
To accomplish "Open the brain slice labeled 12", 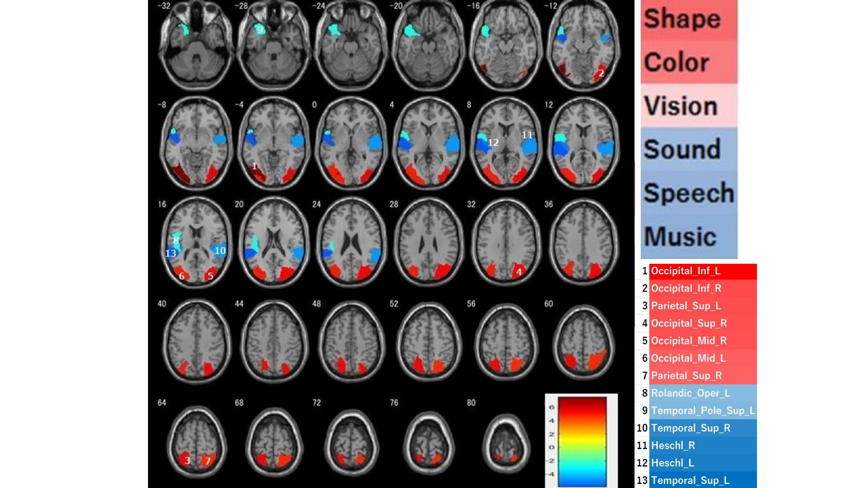I will [583, 143].
